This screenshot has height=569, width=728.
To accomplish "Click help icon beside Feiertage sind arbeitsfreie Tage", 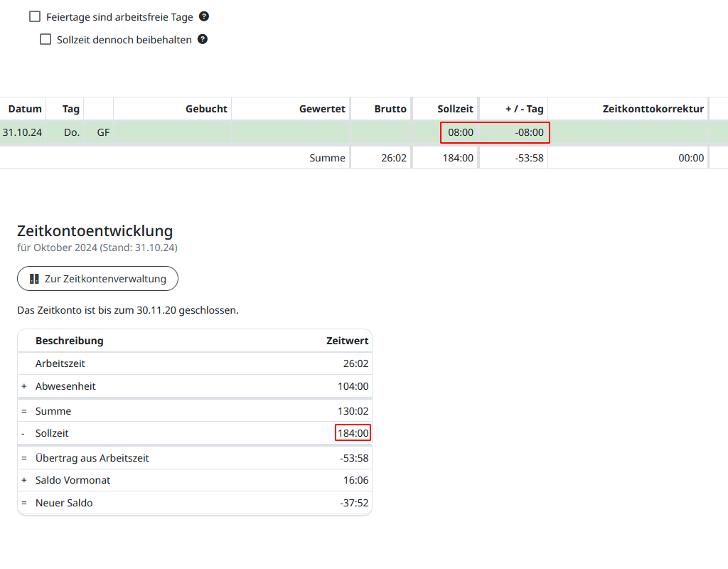I will (x=204, y=16).
